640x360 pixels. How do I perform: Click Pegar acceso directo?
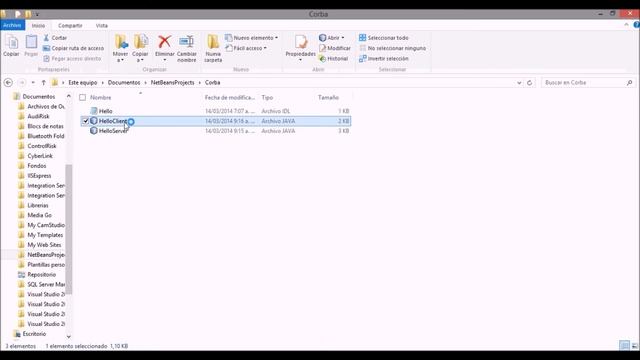pos(72,58)
